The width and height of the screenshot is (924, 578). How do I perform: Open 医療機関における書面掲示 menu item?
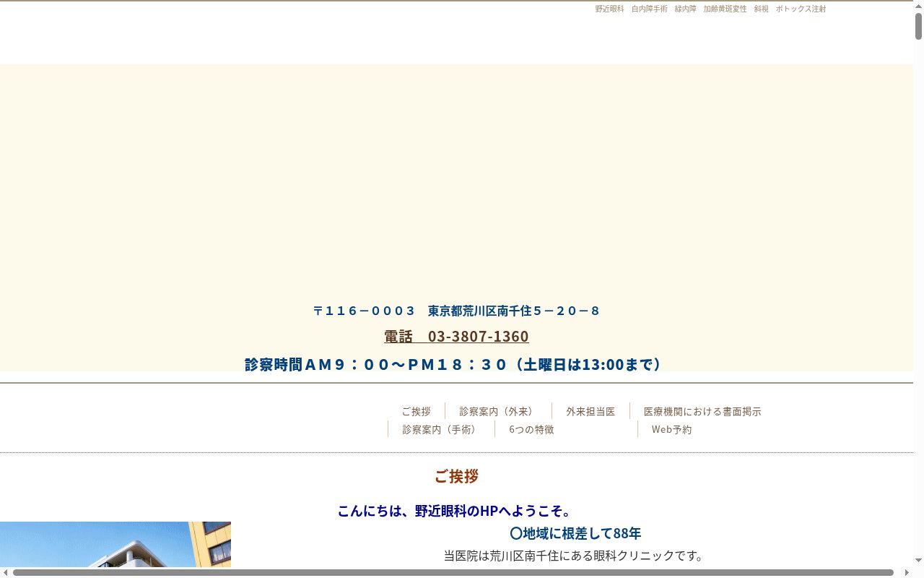[x=702, y=411]
